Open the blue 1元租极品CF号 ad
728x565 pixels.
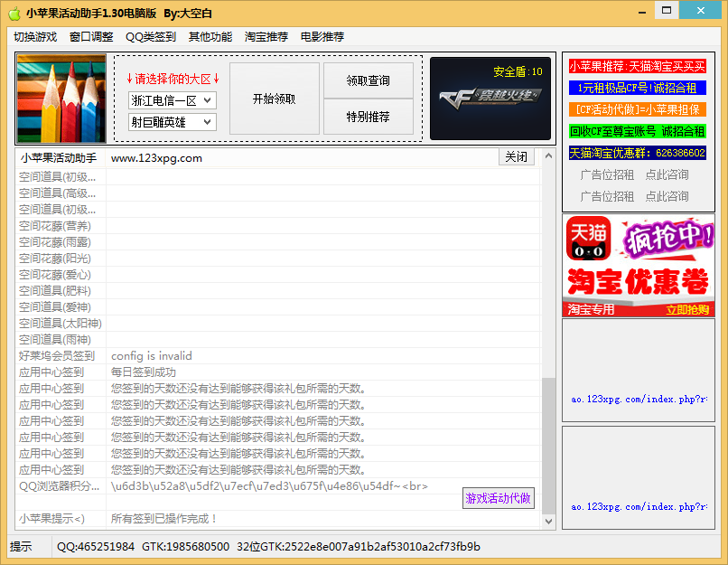[x=638, y=88]
